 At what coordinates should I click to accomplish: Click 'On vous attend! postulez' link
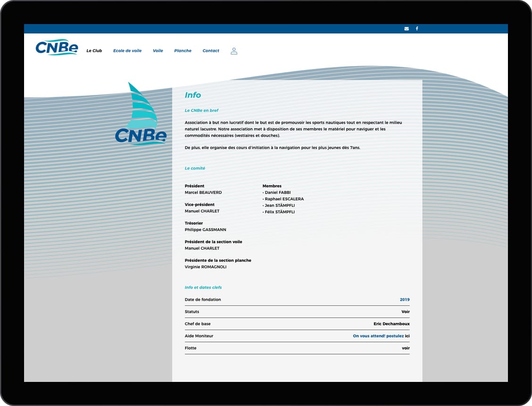coord(378,336)
